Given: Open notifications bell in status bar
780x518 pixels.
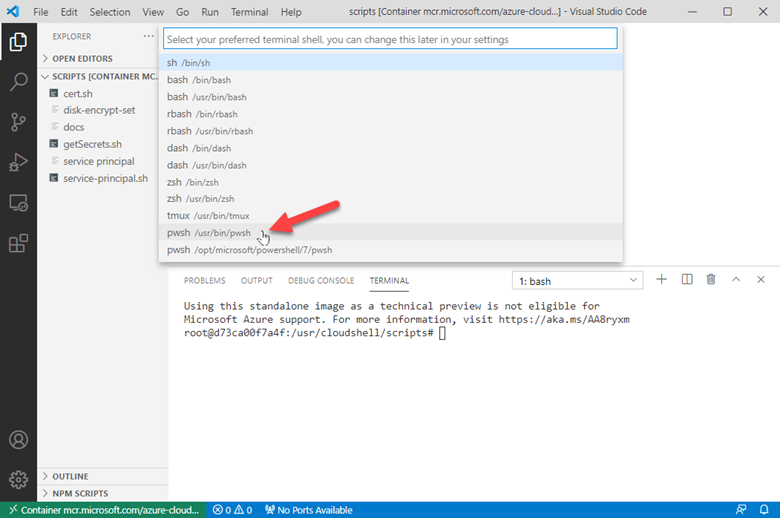Looking at the screenshot, I should [x=764, y=510].
